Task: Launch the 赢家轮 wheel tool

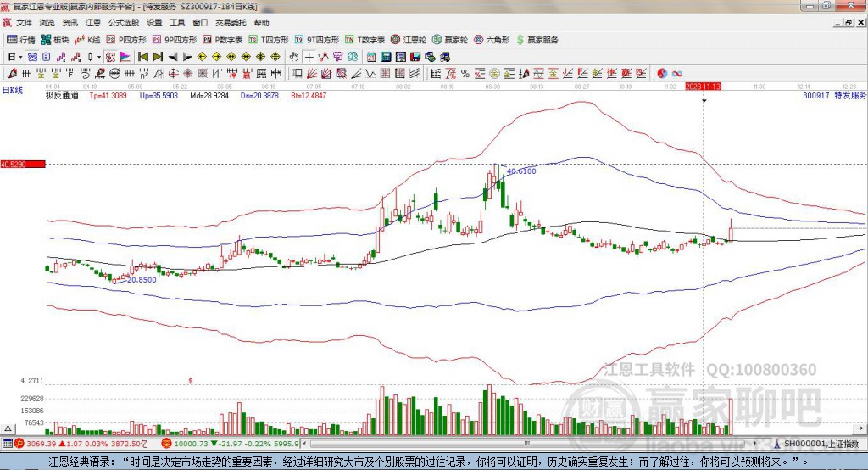Action: click(450, 40)
